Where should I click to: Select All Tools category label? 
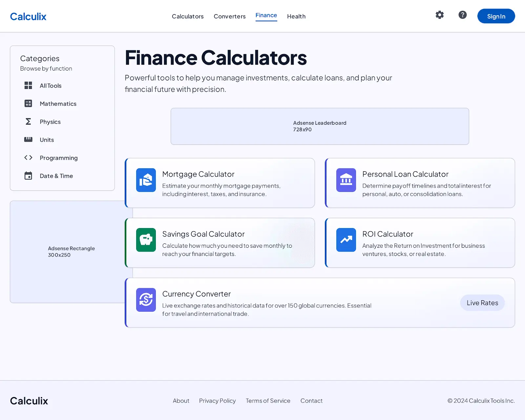[x=51, y=86]
